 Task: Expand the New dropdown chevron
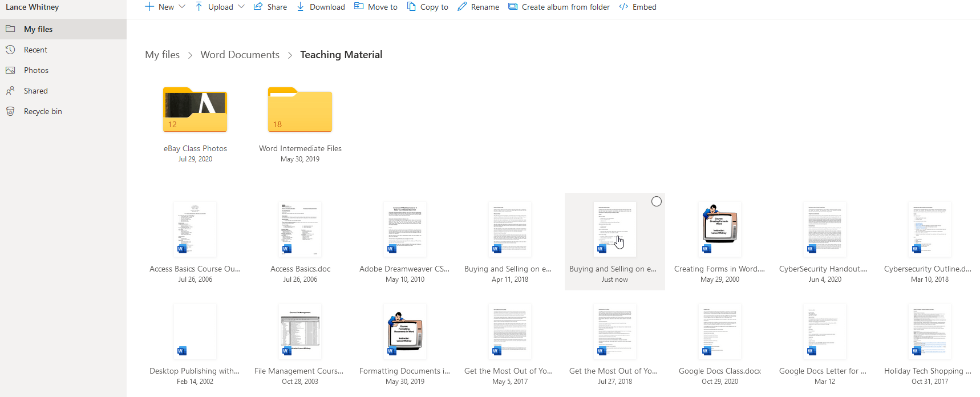182,7
